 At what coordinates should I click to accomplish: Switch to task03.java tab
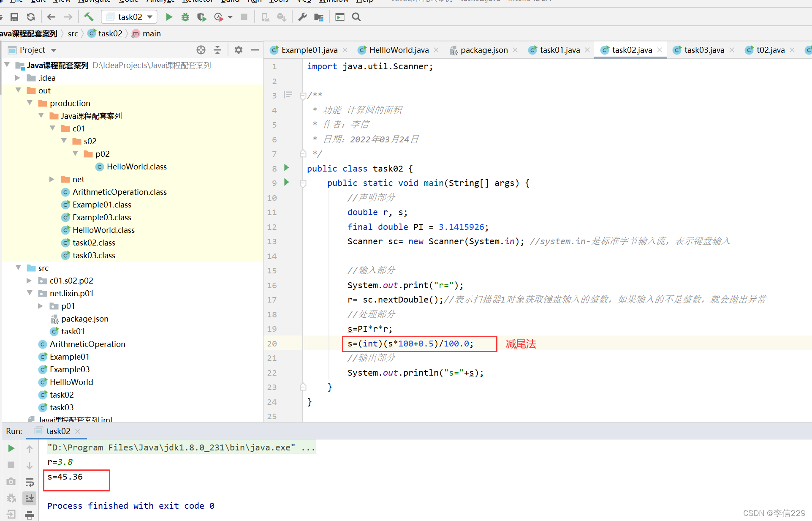click(x=704, y=50)
